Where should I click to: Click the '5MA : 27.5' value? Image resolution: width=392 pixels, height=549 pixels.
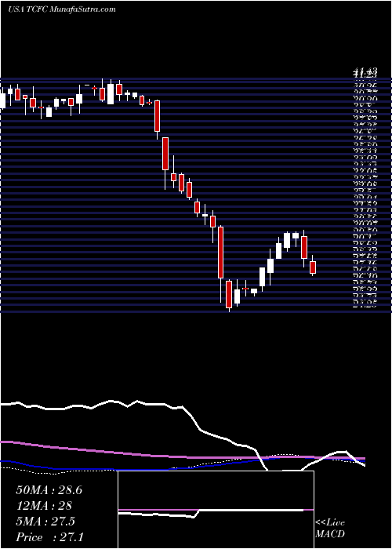[x=45, y=521]
